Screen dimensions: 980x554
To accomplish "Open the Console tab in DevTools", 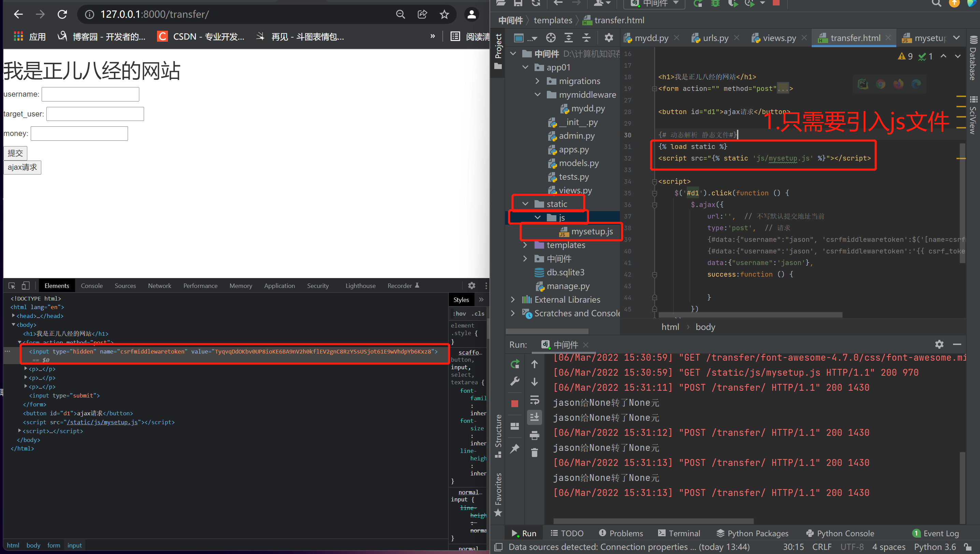I will point(92,286).
